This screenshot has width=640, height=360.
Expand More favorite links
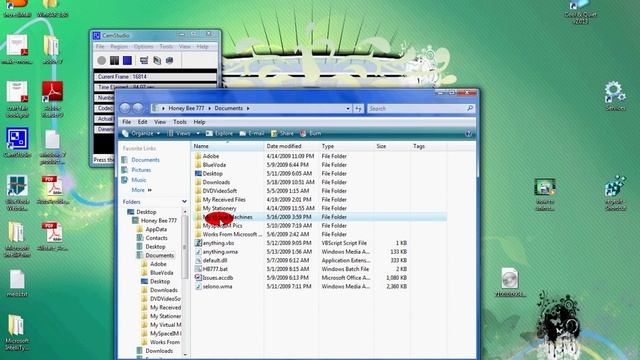coord(141,190)
